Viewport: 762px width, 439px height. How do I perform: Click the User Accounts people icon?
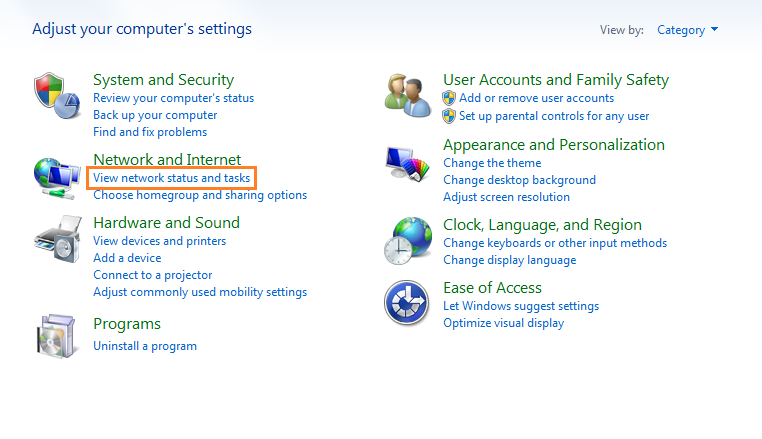click(407, 96)
